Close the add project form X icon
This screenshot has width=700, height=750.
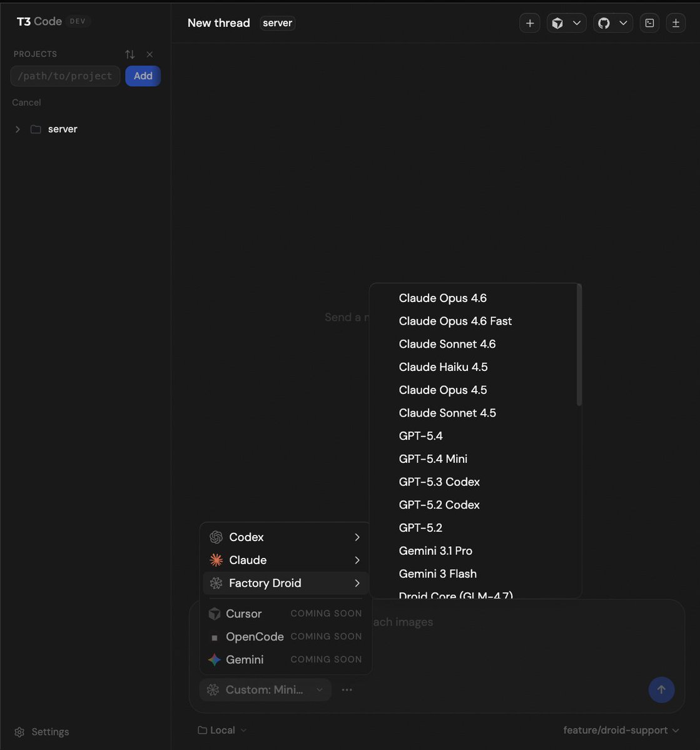(150, 54)
